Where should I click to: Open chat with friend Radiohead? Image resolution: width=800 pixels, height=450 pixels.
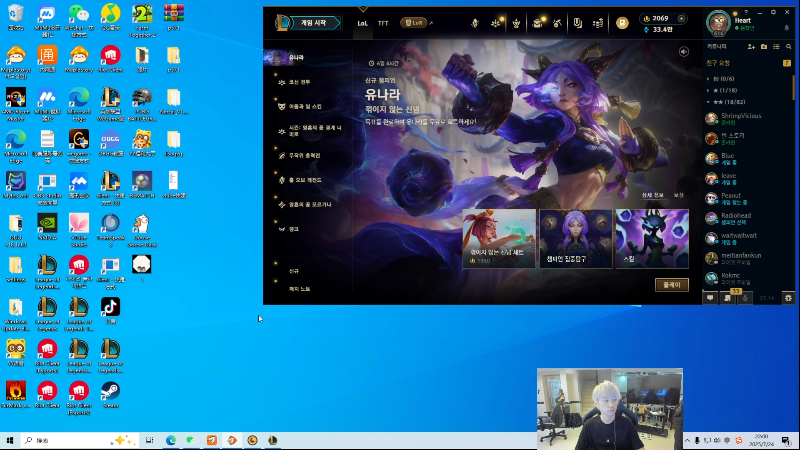[748, 218]
